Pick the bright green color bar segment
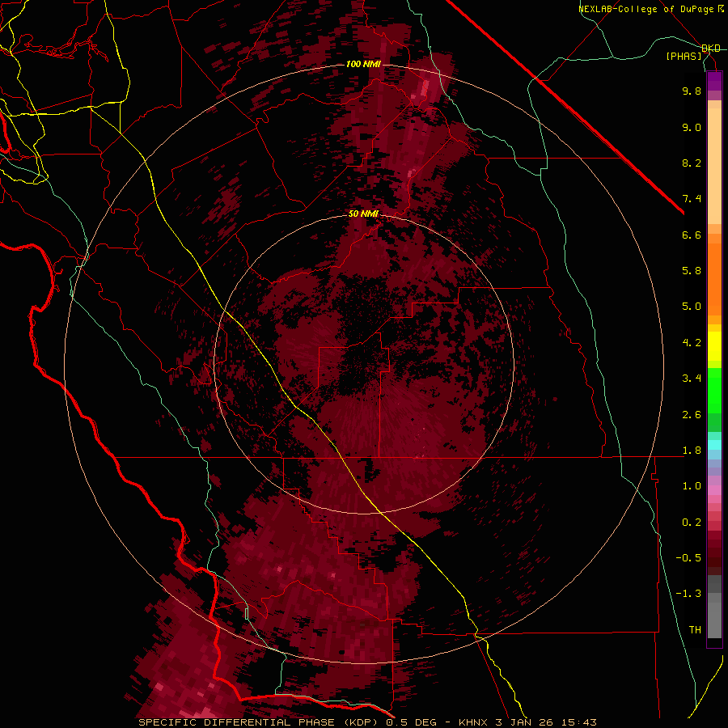The width and height of the screenshot is (728, 728). pos(714,390)
